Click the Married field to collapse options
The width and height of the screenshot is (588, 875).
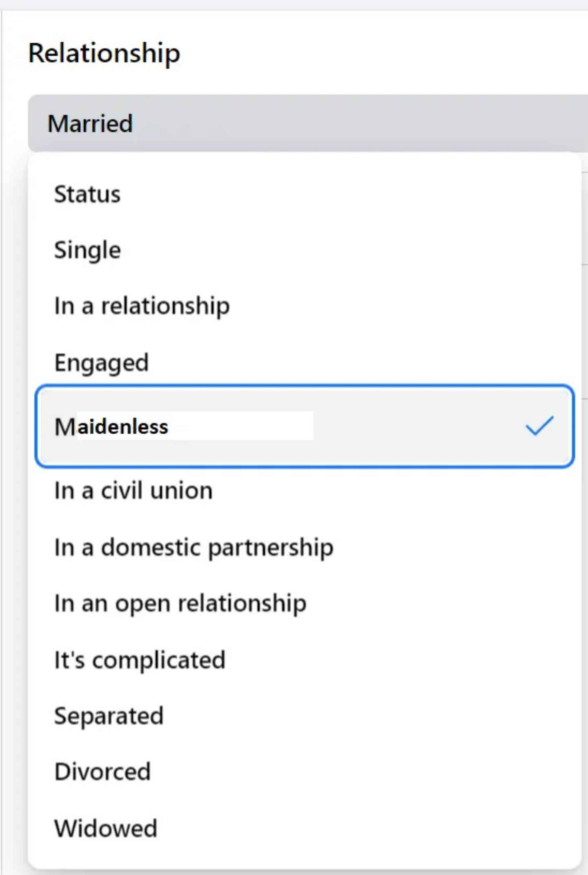click(x=286, y=122)
